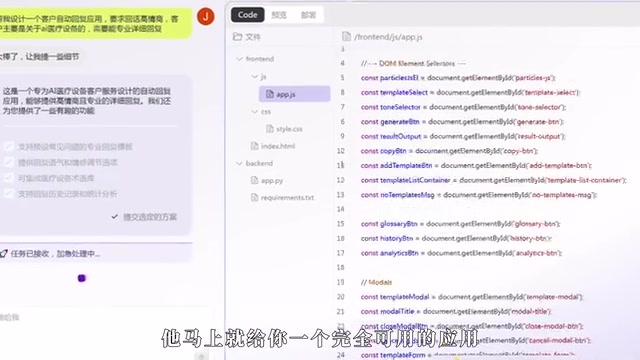Collapse the css folder
This screenshot has height=360, width=640.
[x=255, y=111]
